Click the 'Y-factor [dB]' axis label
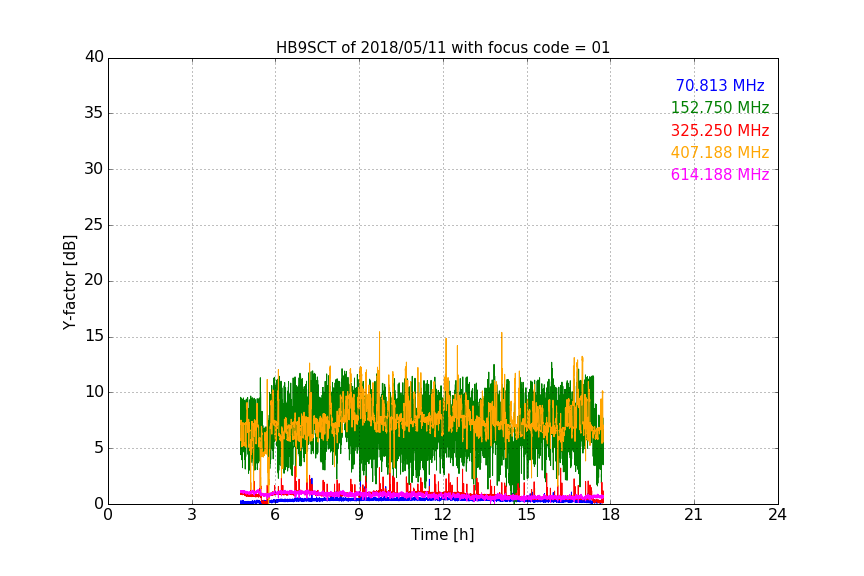 coord(69,282)
